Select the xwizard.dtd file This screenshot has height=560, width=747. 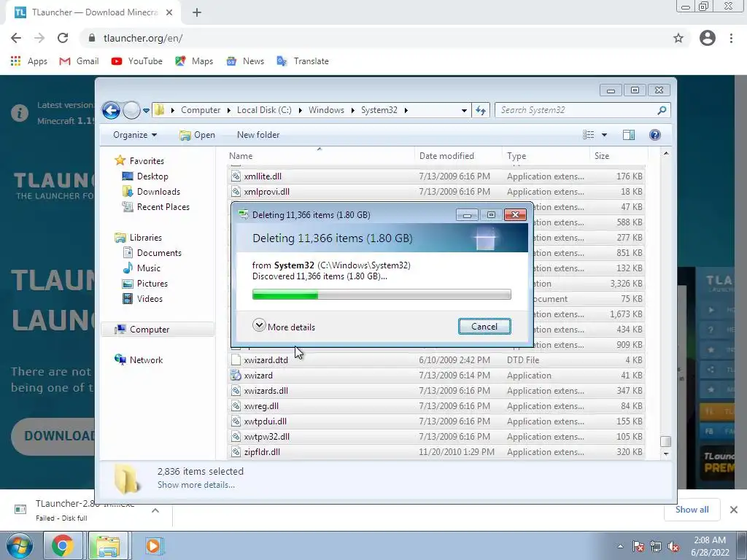tap(436, 360)
